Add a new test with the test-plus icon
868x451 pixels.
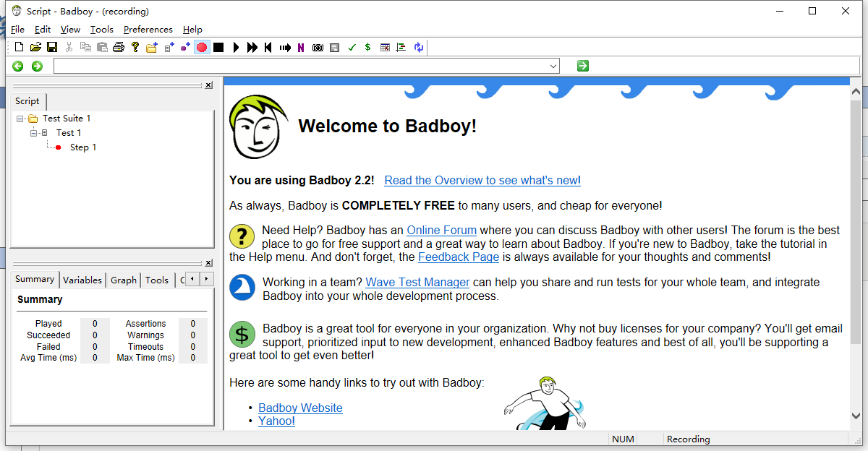click(x=169, y=47)
